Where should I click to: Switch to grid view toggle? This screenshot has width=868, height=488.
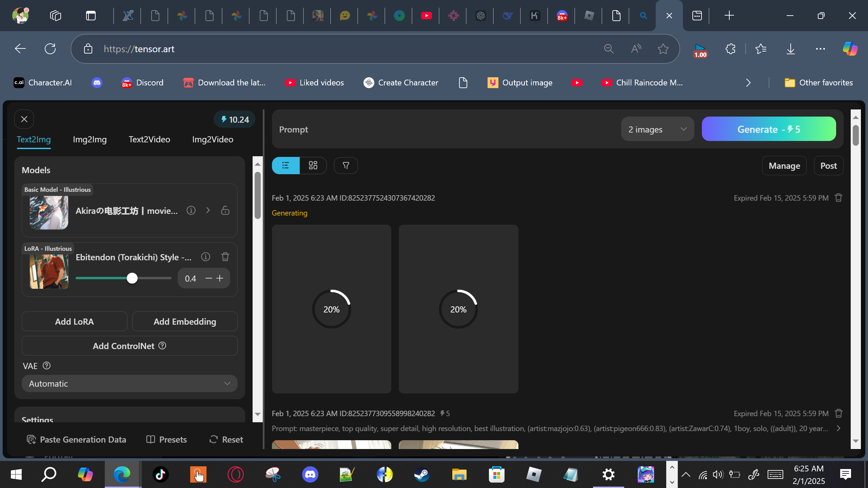(x=313, y=165)
